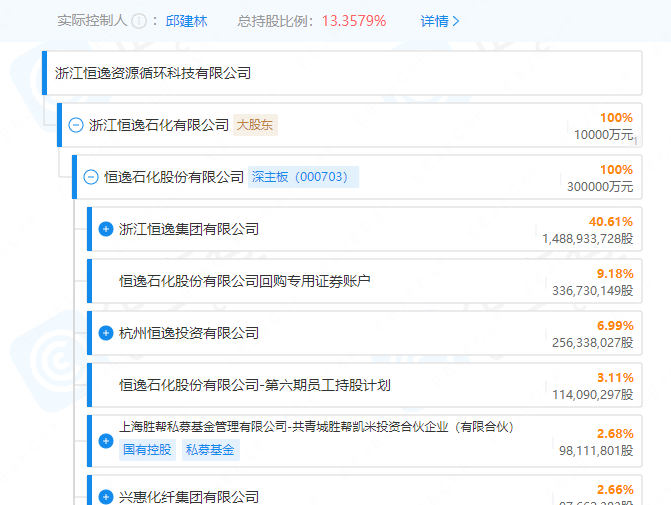The width and height of the screenshot is (671, 505).
Task: Expand 兴惠化纤集团有限公司 node
Action: [106, 497]
